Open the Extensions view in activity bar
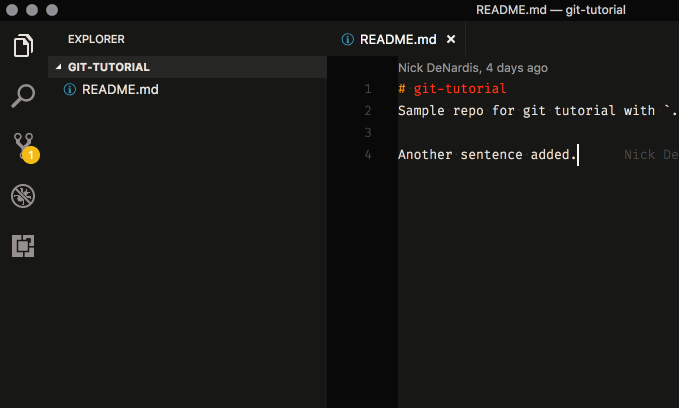This screenshot has width=679, height=408. tap(23, 246)
